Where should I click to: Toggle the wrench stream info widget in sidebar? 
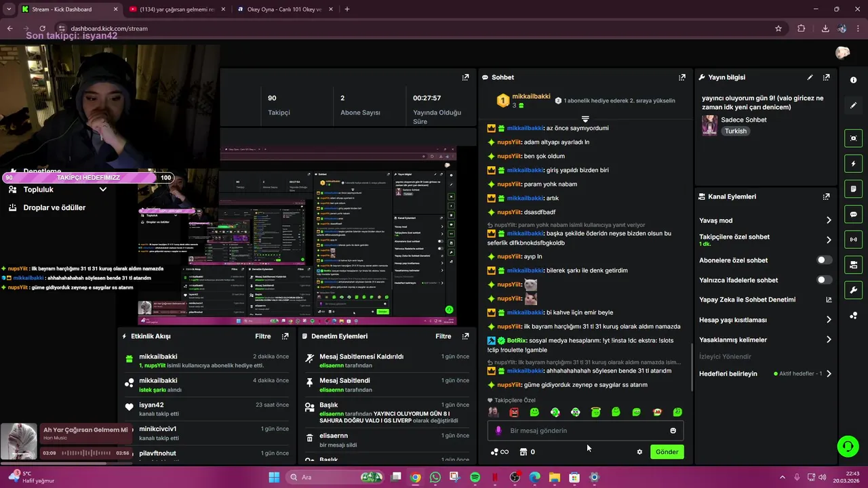(853, 290)
